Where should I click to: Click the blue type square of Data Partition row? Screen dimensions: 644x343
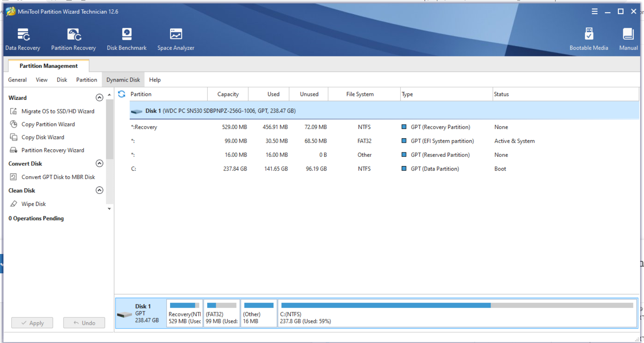tap(404, 169)
